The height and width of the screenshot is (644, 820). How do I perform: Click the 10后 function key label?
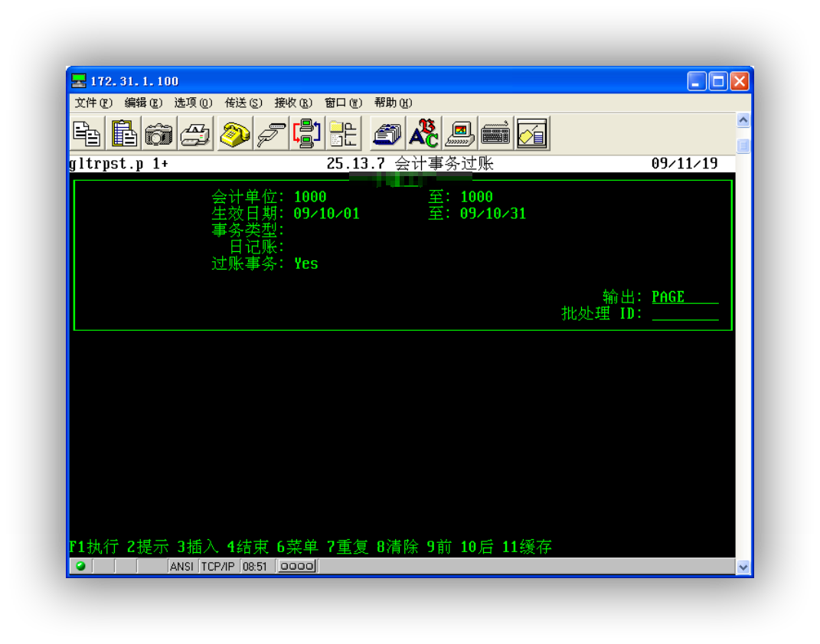pos(477,547)
